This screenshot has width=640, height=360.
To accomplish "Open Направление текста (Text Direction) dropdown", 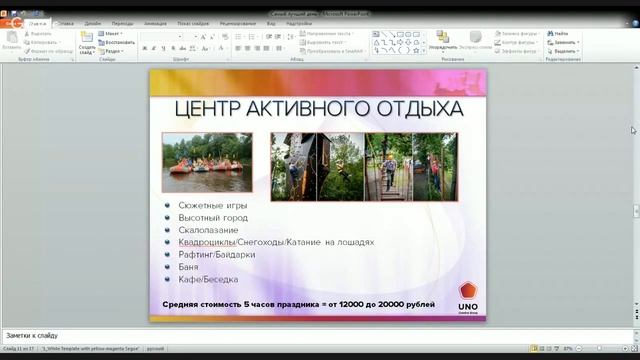I will [x=327, y=33].
